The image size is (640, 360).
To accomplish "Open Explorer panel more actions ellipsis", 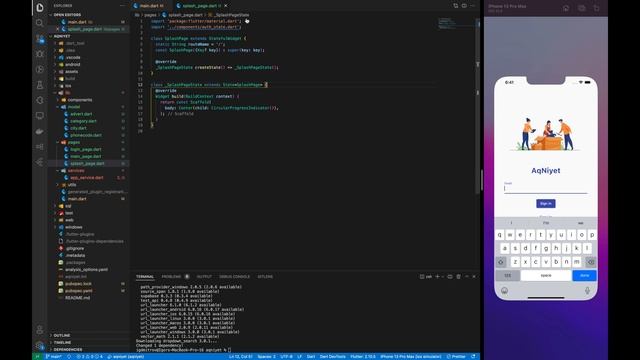I will tap(122, 6).
